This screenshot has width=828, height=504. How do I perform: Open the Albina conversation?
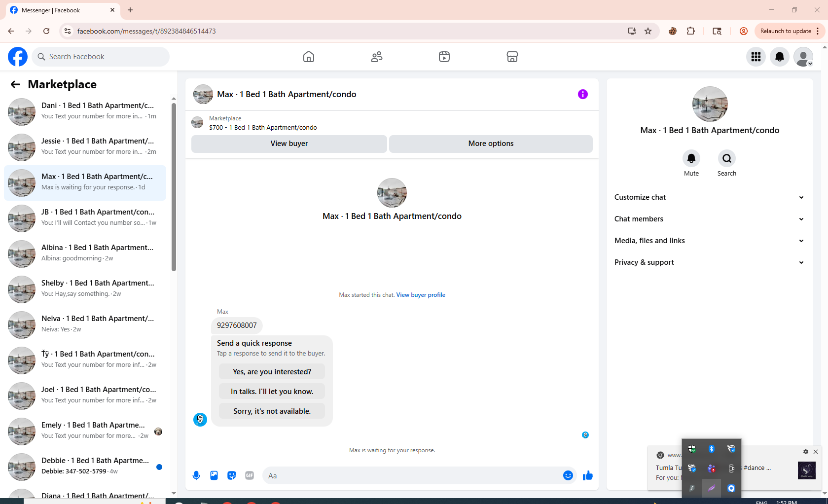pyautogui.click(x=85, y=253)
